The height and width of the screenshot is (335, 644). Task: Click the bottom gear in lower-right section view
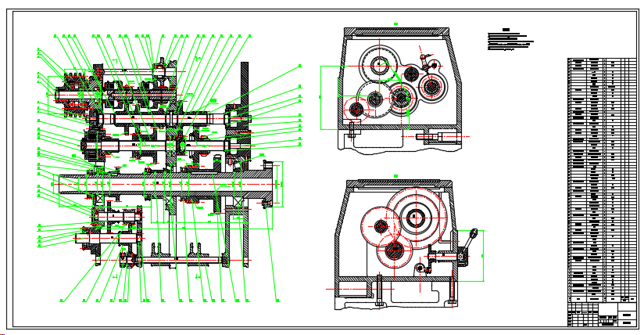click(x=395, y=250)
